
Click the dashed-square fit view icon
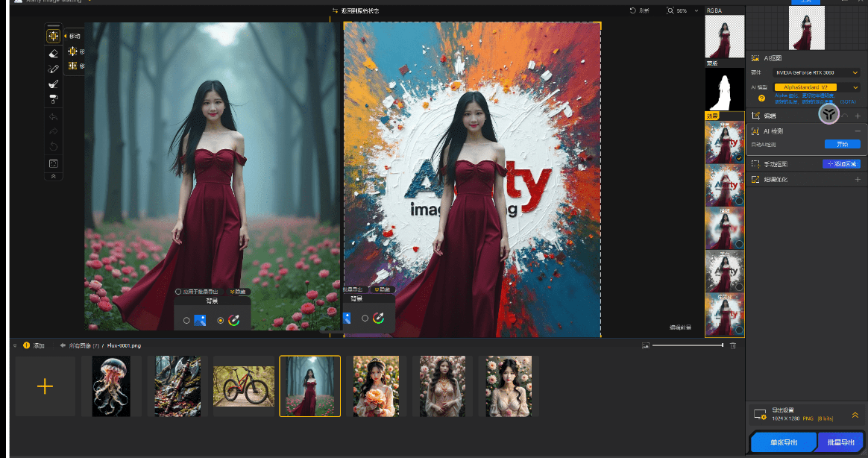[x=53, y=163]
